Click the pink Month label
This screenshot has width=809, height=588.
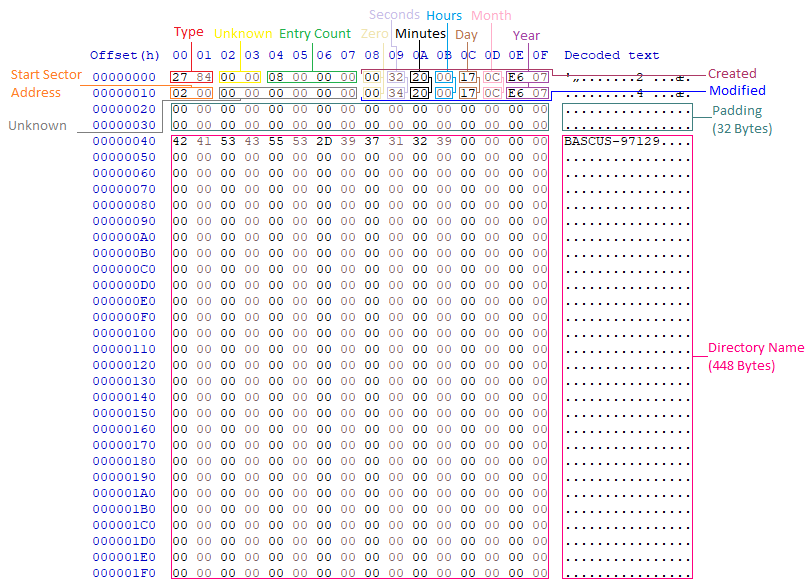click(491, 15)
